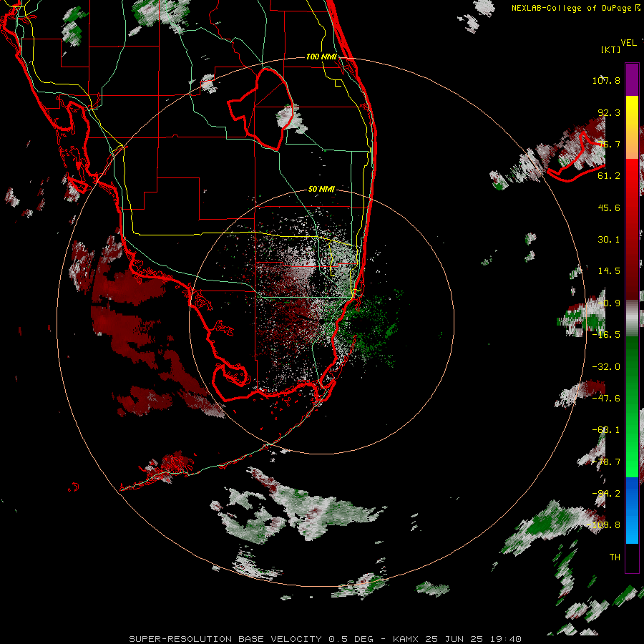This screenshot has height=644, width=644.
Task: Select the 92.3 velocity scale value
Action: point(609,112)
